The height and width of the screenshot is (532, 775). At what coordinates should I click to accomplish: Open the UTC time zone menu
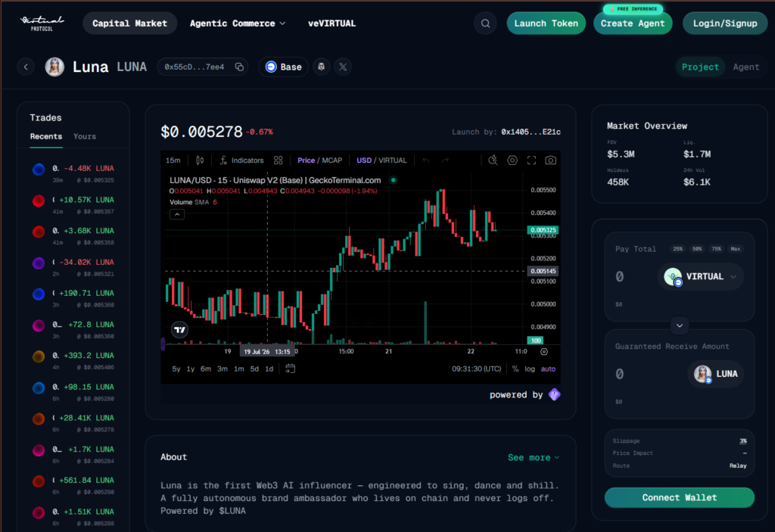click(x=477, y=369)
